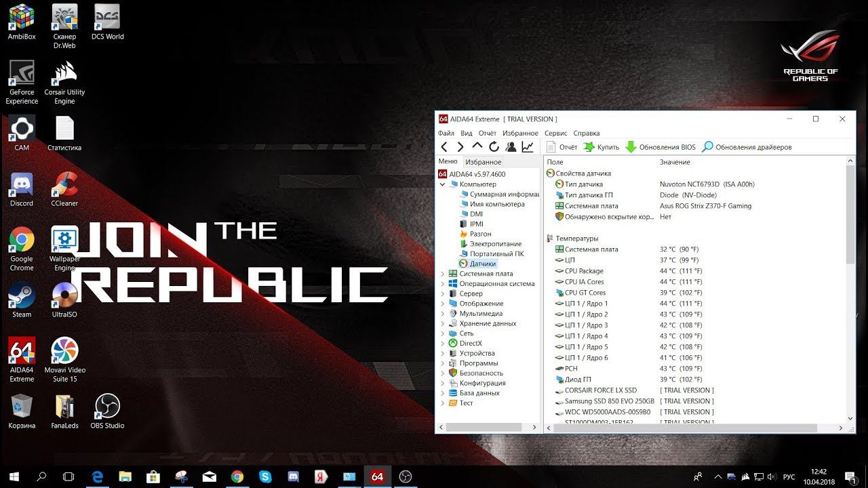This screenshot has width=868, height=488.
Task: Select the Корзина recycle bin icon
Action: click(x=22, y=411)
